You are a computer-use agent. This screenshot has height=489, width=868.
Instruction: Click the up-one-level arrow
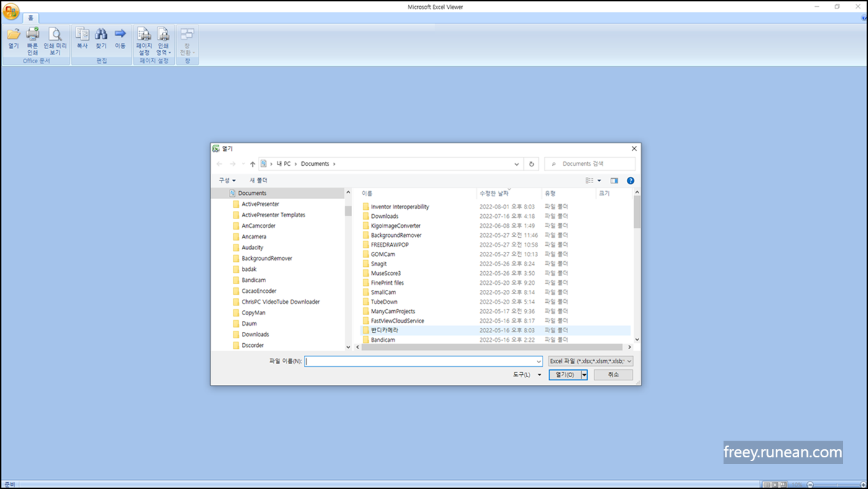[x=252, y=164]
